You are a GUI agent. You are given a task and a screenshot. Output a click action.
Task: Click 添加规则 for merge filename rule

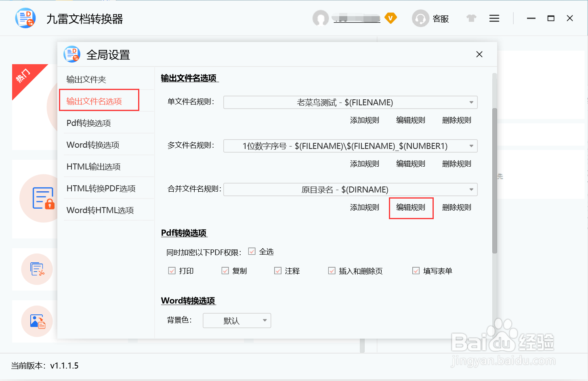click(x=365, y=207)
